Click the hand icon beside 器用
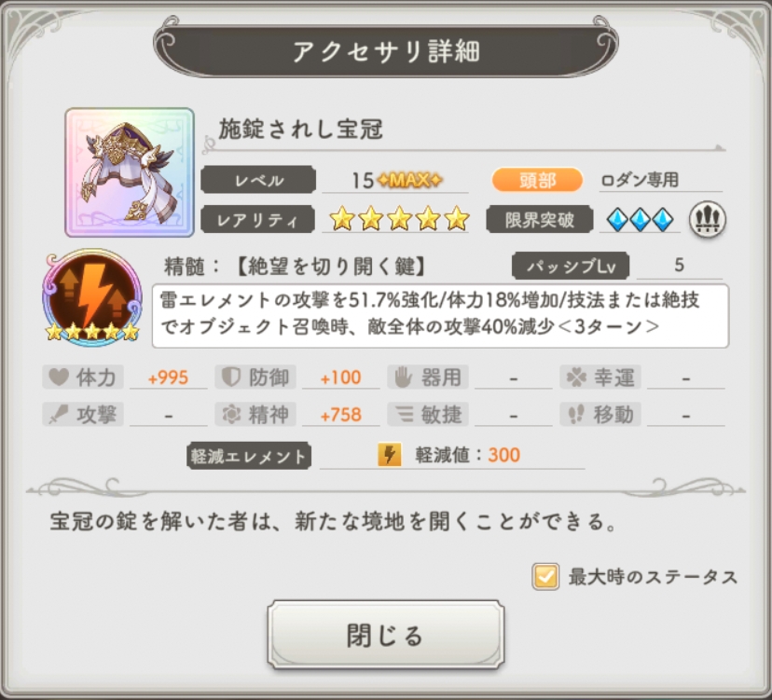Screen dimensions: 772x700 click(x=403, y=377)
